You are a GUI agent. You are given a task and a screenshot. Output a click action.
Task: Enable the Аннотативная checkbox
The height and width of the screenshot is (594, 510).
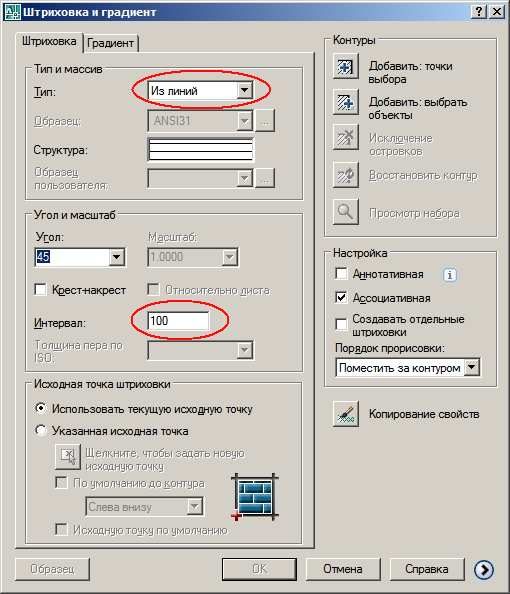click(341, 274)
